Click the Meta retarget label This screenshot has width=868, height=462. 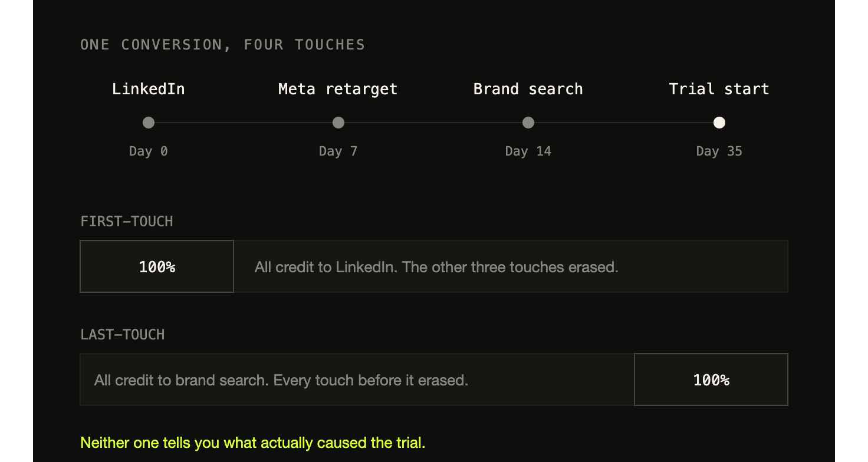(338, 89)
